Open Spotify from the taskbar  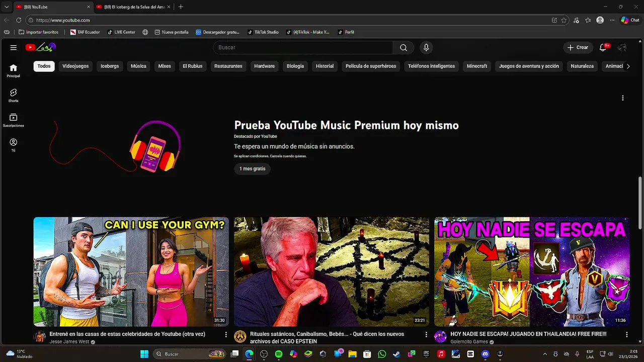click(279, 354)
